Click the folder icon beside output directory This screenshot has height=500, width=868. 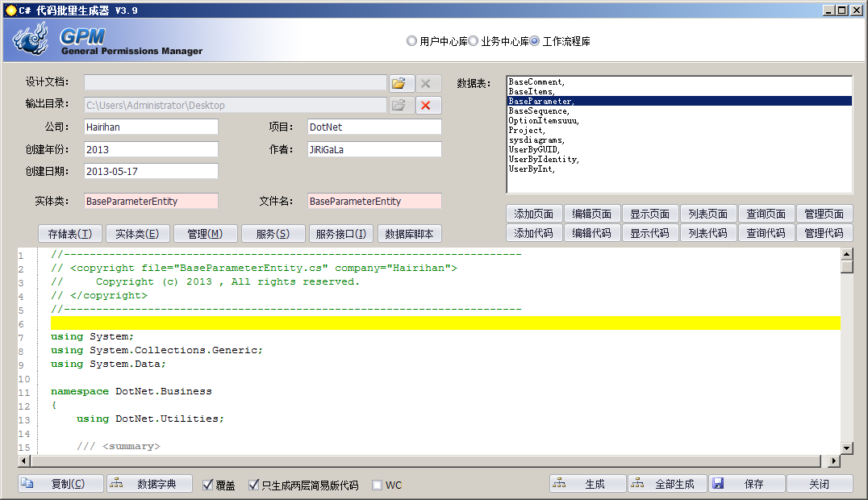(x=402, y=105)
